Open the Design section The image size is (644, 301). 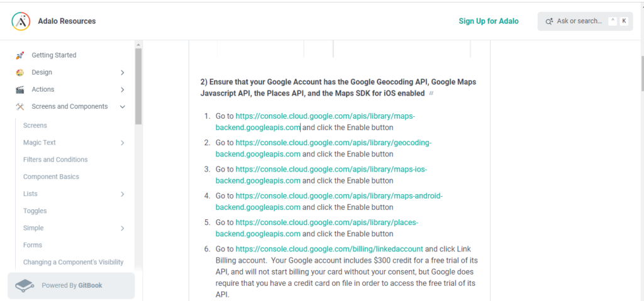(42, 72)
